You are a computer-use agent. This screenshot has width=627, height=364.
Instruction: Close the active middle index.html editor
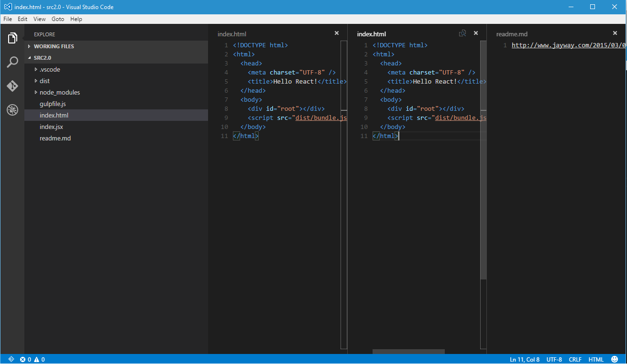[x=476, y=33]
